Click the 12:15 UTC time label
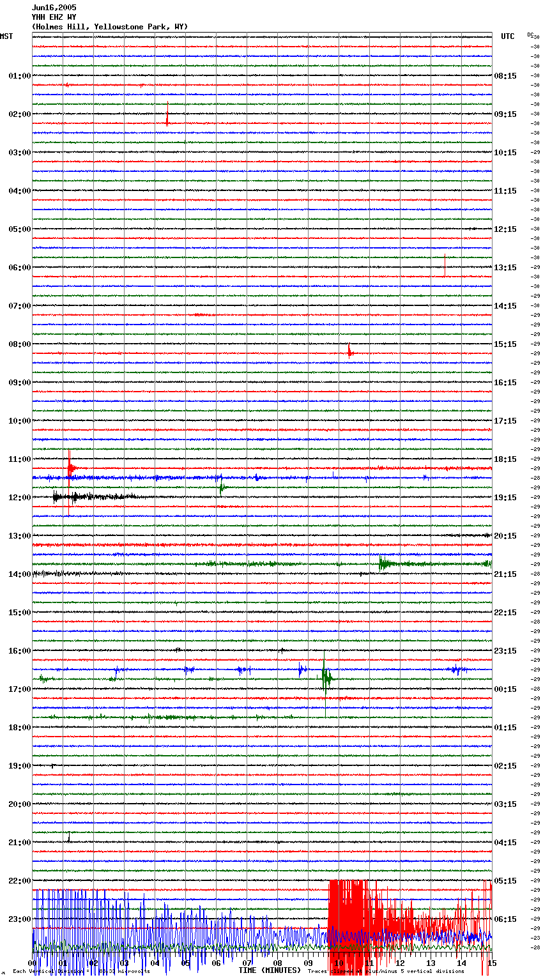 505,229
